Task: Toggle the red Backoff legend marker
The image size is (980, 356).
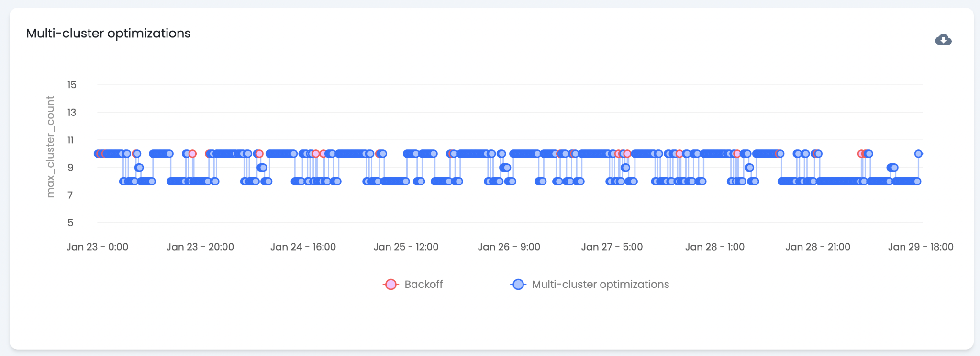Action: [391, 285]
